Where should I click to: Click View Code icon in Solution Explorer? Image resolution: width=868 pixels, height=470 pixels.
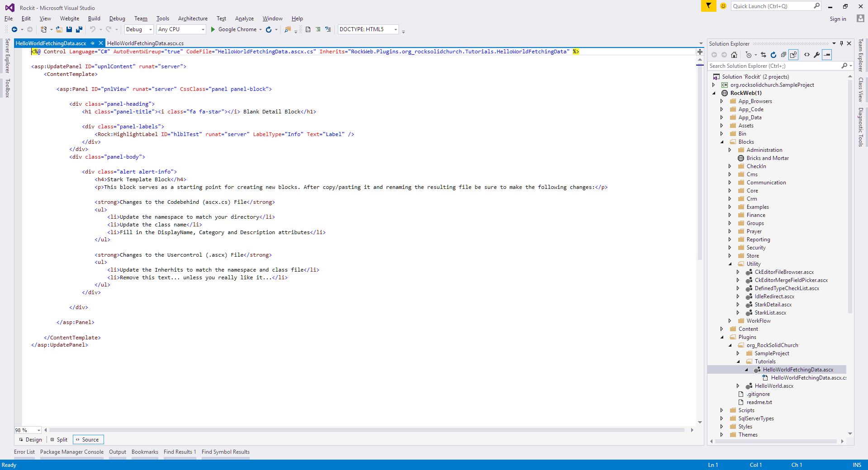tap(807, 55)
